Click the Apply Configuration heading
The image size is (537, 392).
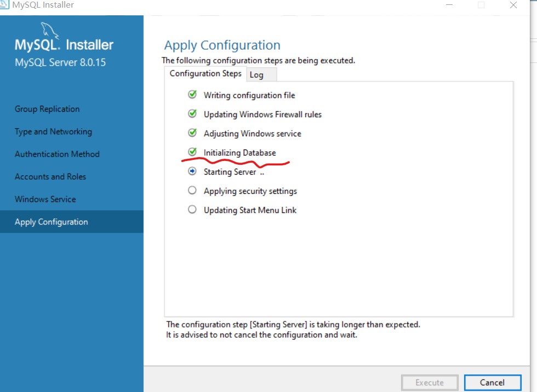point(222,45)
